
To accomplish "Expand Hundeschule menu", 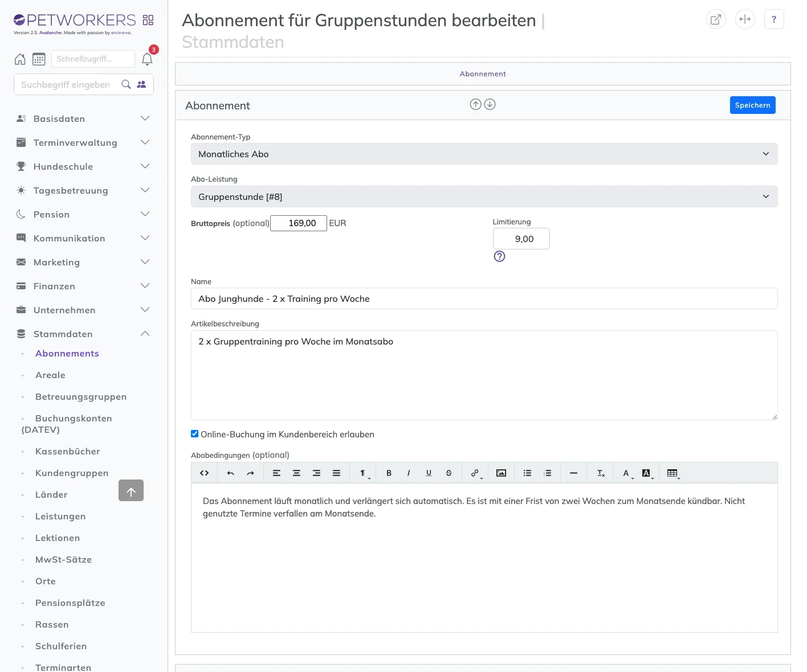I will pyautogui.click(x=83, y=166).
